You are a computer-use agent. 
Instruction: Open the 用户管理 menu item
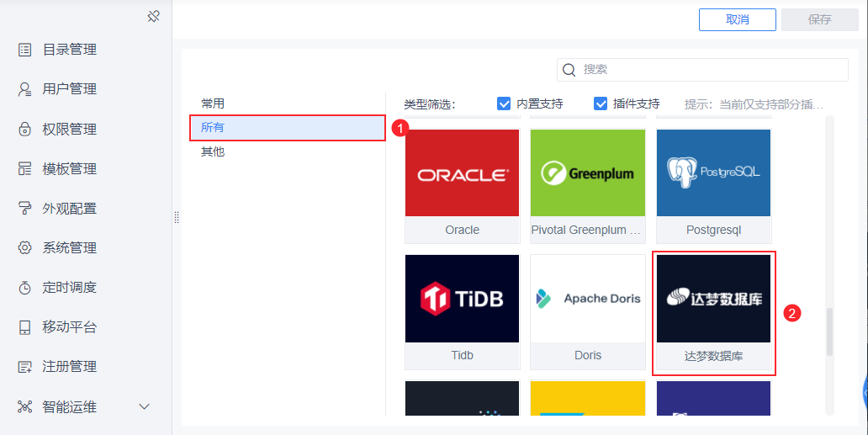(70, 89)
